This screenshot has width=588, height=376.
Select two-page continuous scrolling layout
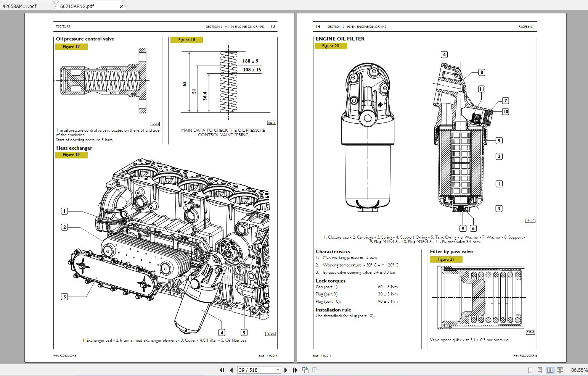click(x=560, y=370)
